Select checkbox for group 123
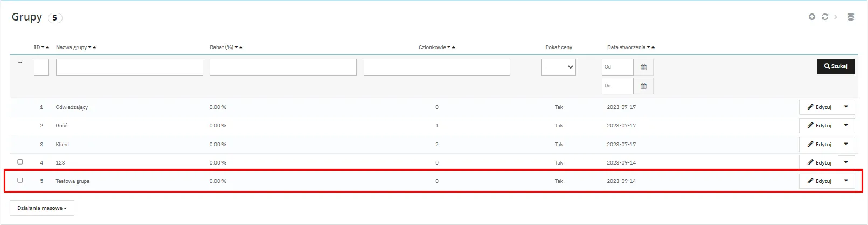The width and height of the screenshot is (868, 225). 20,162
